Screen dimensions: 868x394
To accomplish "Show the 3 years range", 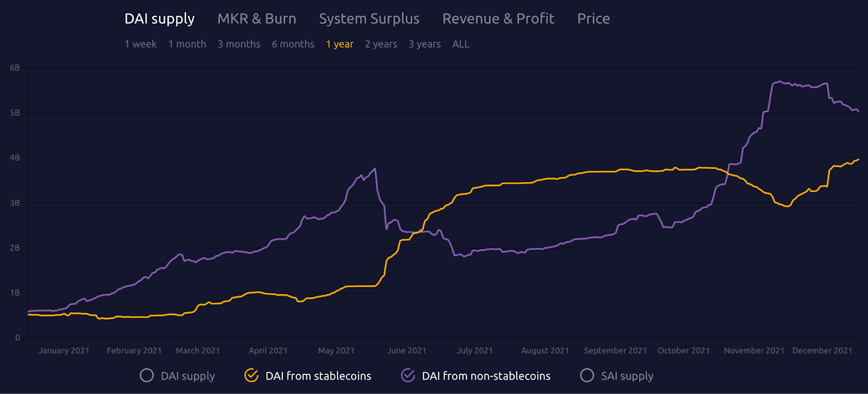I will (425, 44).
